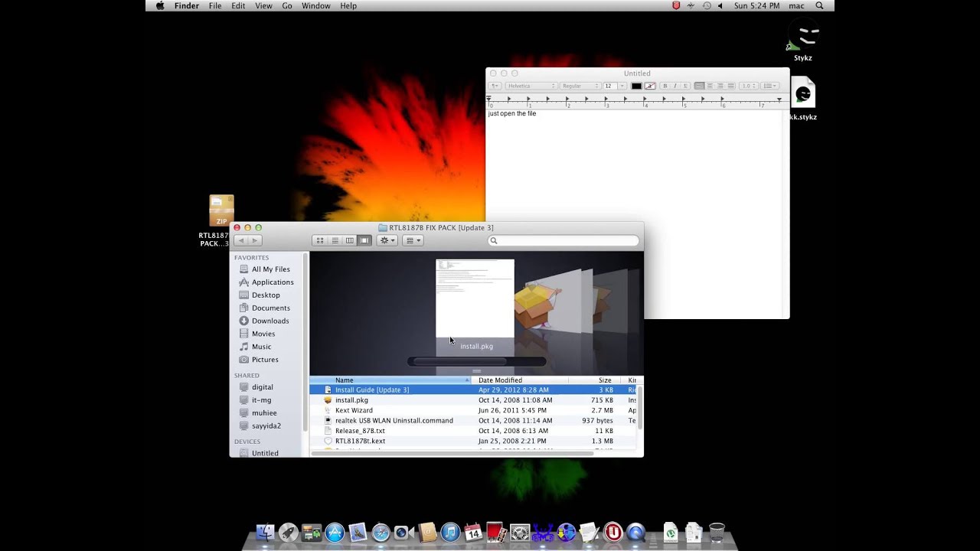Select the Release_87B.txt file row
Viewport: 980px width, 551px height.
click(x=473, y=431)
